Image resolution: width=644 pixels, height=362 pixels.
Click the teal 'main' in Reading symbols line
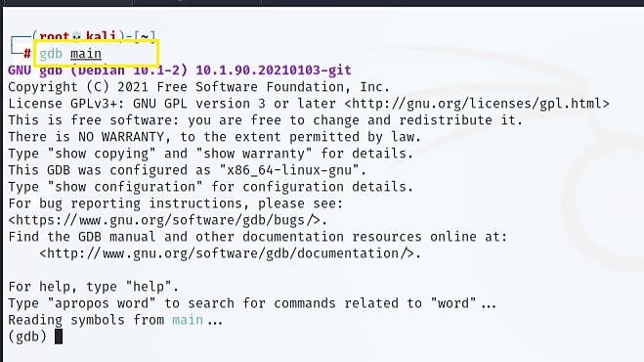click(188, 320)
